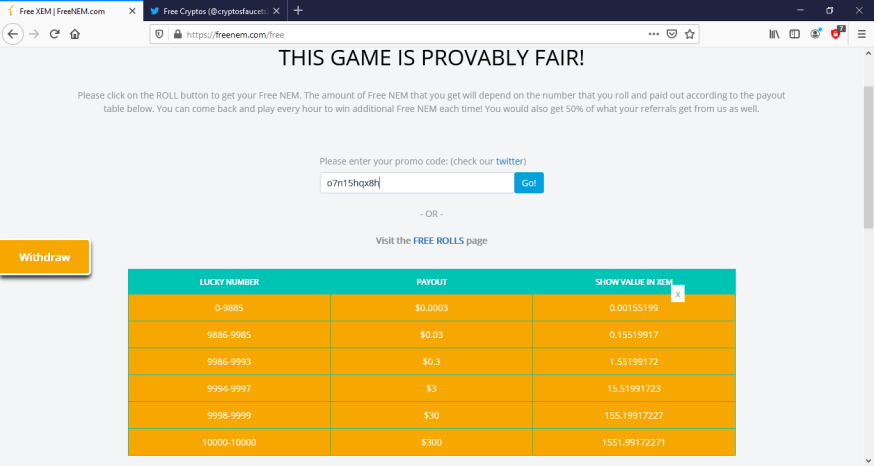Image resolution: width=874 pixels, height=466 pixels.
Task: Dismiss the small x popup on table
Action: (x=678, y=294)
